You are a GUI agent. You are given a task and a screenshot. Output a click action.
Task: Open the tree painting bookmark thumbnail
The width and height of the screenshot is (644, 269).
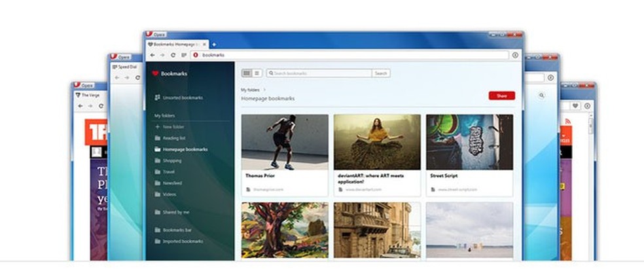tap(285, 230)
